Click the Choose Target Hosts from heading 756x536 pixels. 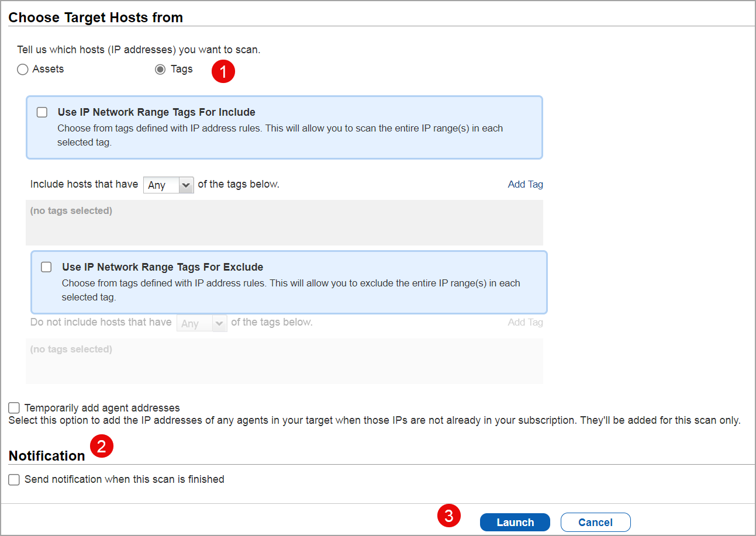click(x=96, y=18)
